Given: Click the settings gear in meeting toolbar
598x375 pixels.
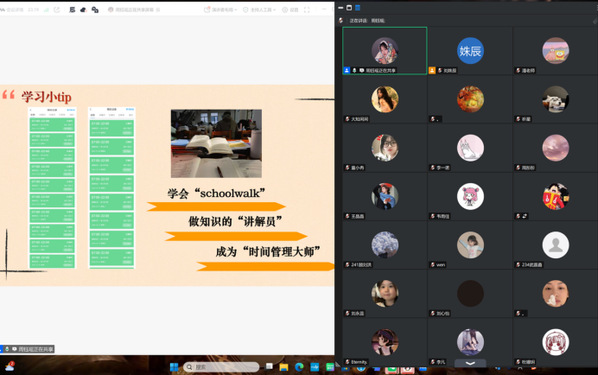Looking at the screenshot, I should 290,10.
